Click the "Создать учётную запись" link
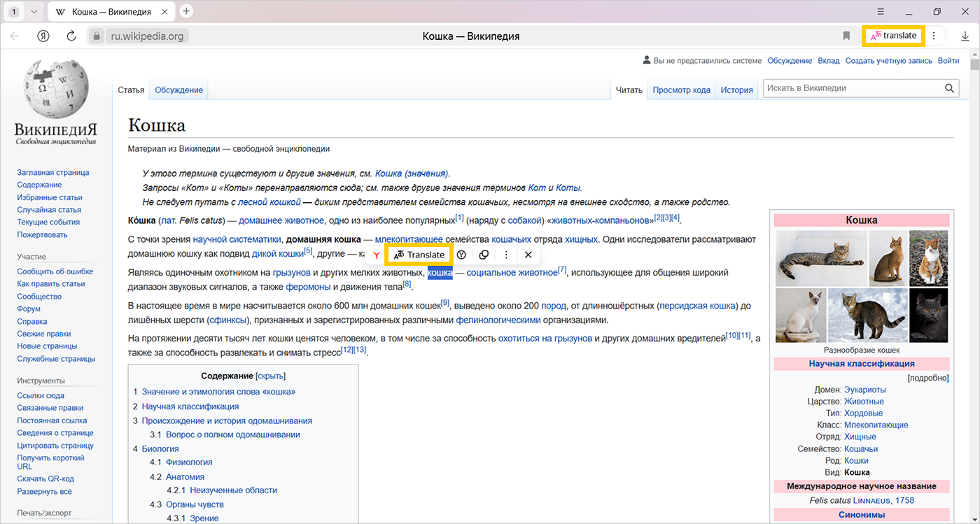Image resolution: width=980 pixels, height=524 pixels. 888,61
